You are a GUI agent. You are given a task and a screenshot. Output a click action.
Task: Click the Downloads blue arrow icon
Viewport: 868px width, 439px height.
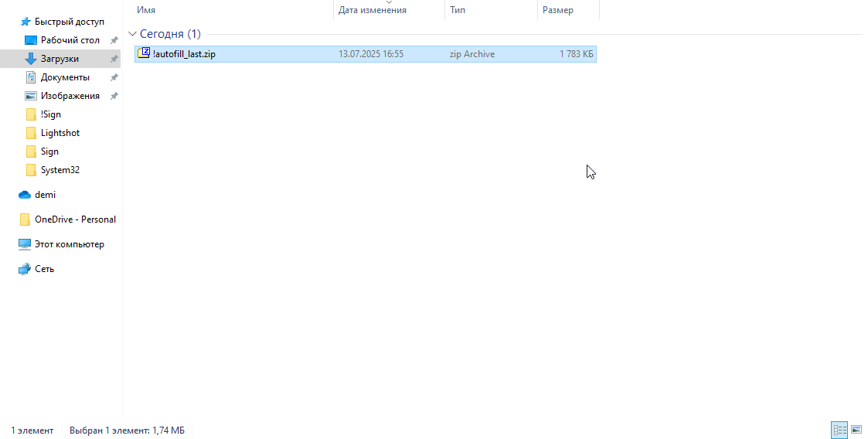tap(31, 59)
